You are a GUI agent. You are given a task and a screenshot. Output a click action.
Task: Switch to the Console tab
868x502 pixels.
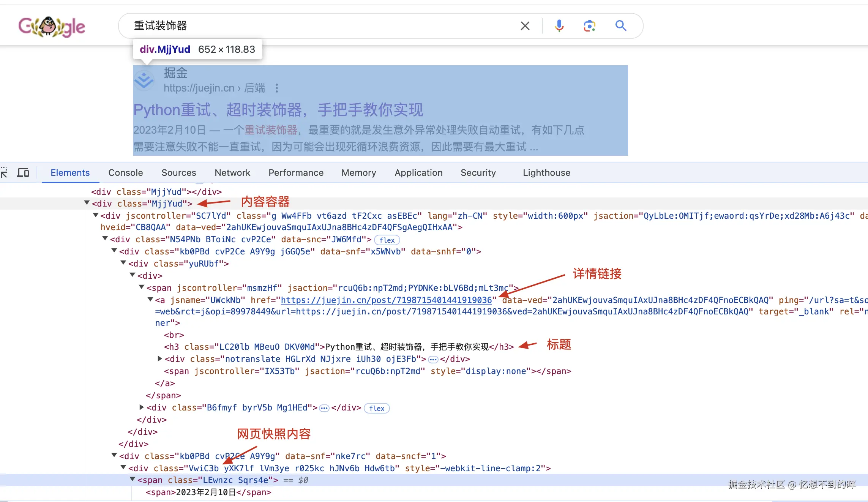tap(125, 173)
